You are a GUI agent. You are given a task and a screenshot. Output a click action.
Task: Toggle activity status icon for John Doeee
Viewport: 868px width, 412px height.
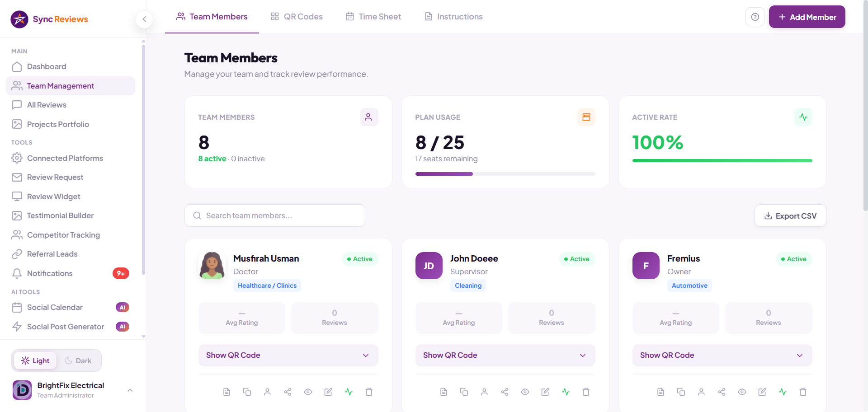click(x=566, y=392)
